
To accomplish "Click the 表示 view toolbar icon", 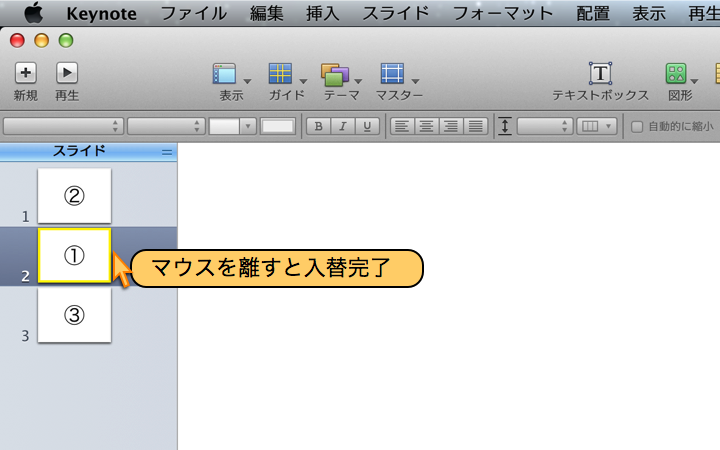I will (x=225, y=73).
